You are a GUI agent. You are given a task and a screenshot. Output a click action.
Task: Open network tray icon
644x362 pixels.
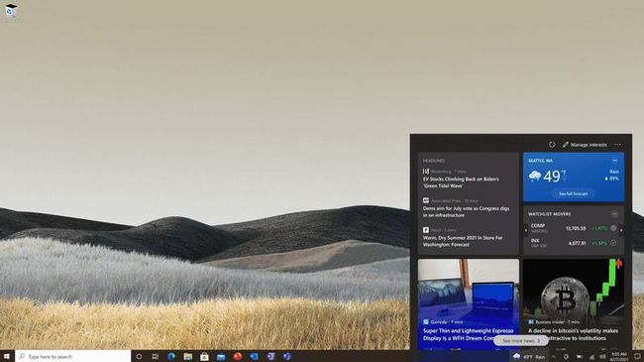tap(591, 357)
